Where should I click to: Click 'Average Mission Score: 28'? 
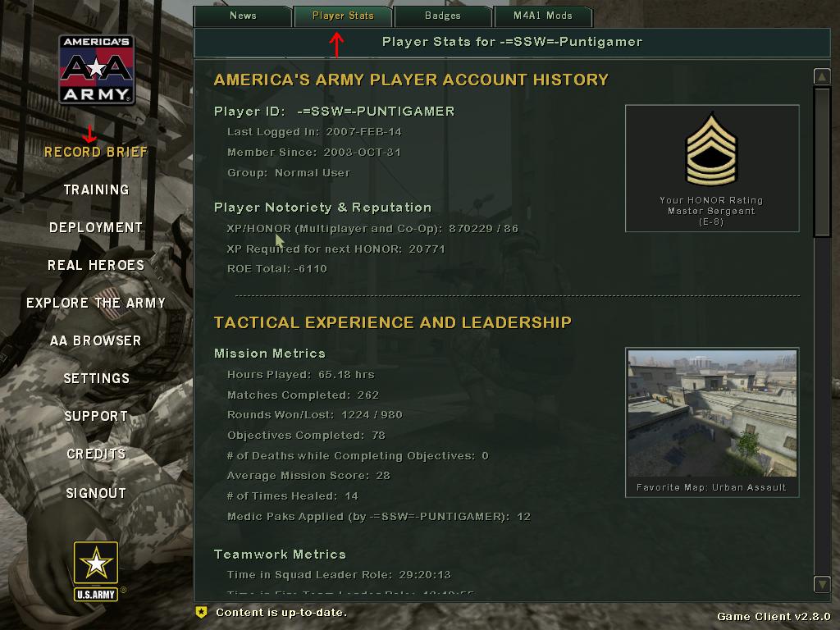coord(308,476)
